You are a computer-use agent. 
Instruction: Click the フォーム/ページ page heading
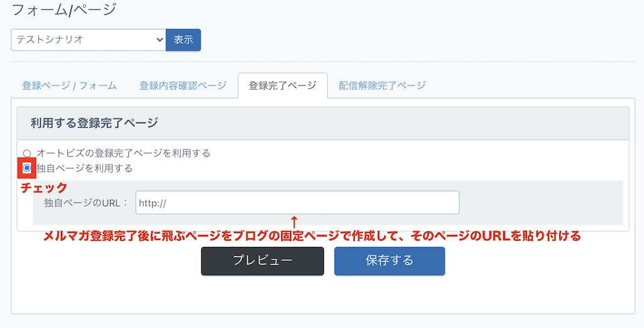point(64,9)
